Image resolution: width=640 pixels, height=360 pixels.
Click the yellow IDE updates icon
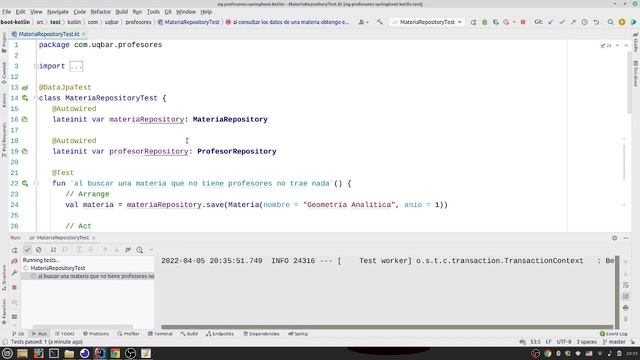click(x=622, y=22)
